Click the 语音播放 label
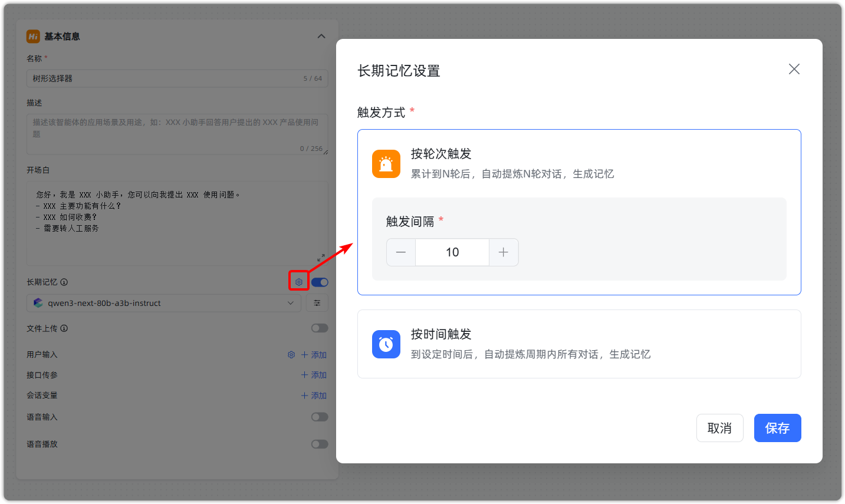This screenshot has width=845, height=504. 42,444
